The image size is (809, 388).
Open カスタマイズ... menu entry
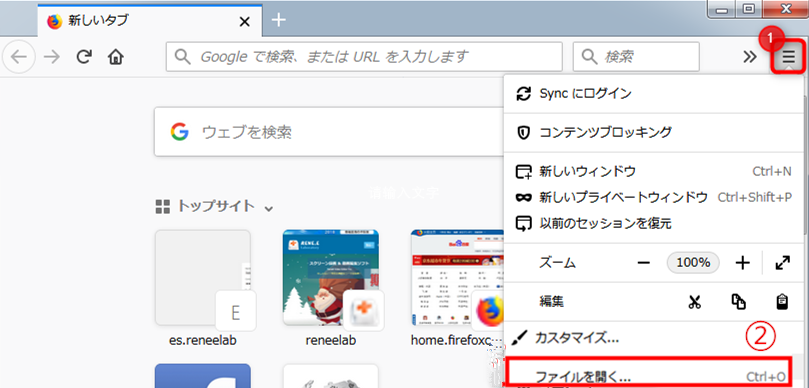click(x=653, y=338)
